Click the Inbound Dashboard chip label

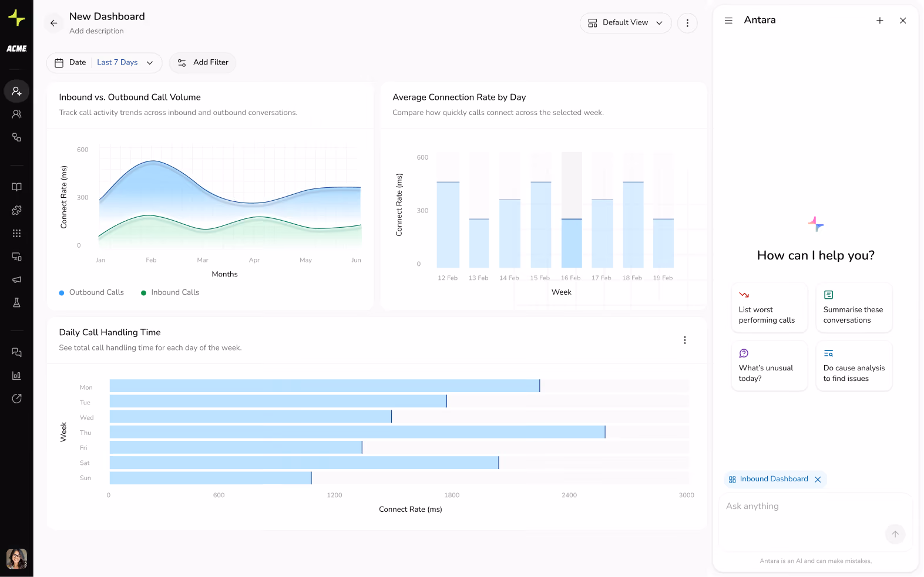click(x=774, y=479)
